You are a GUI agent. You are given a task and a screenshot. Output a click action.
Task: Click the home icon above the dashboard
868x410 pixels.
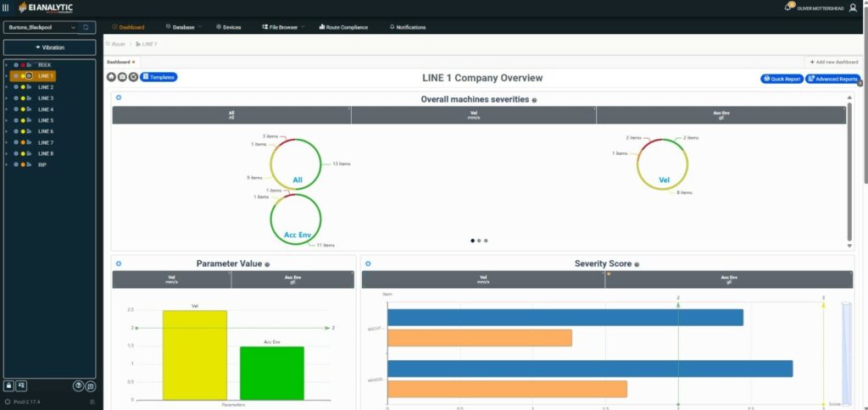pyautogui.click(x=111, y=77)
